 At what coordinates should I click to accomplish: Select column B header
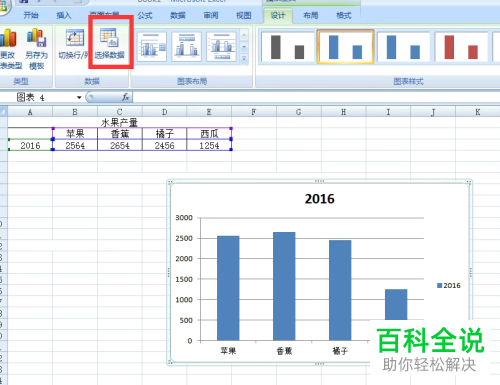[75, 112]
